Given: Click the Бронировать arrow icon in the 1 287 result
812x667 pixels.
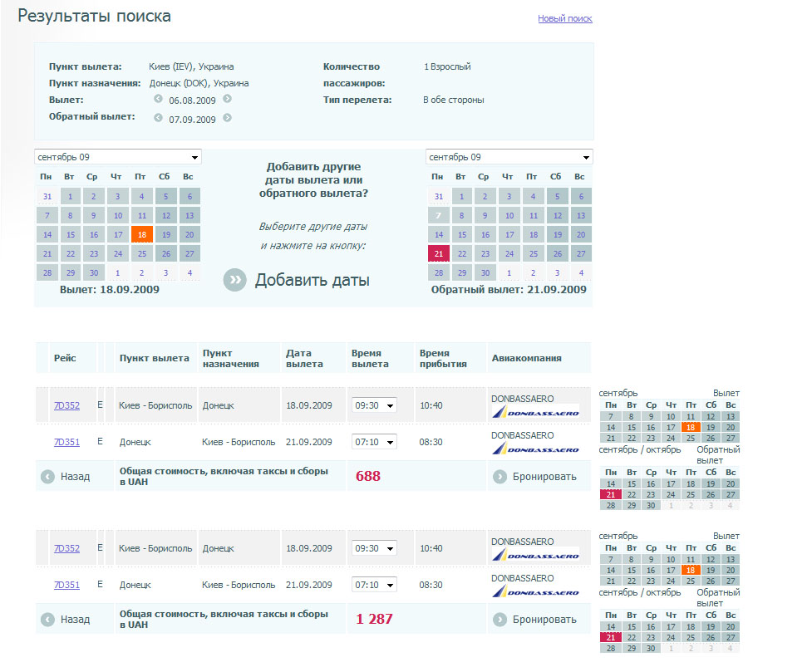Looking at the screenshot, I should pos(500,619).
